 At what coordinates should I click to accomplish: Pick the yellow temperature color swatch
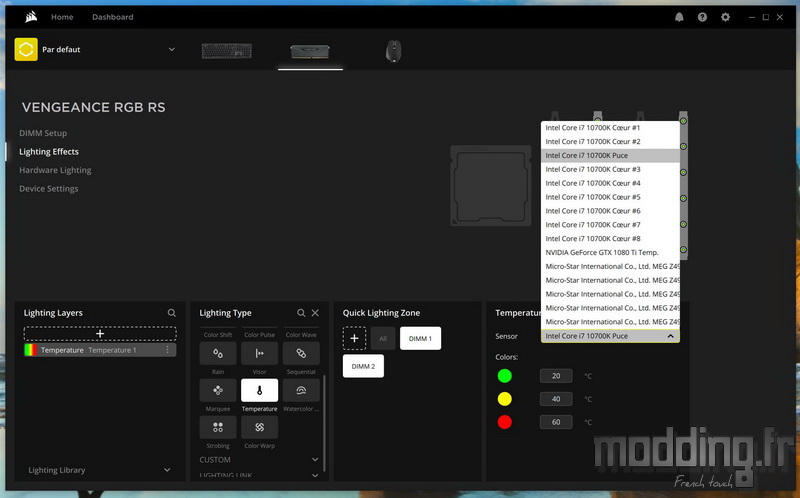coord(505,399)
